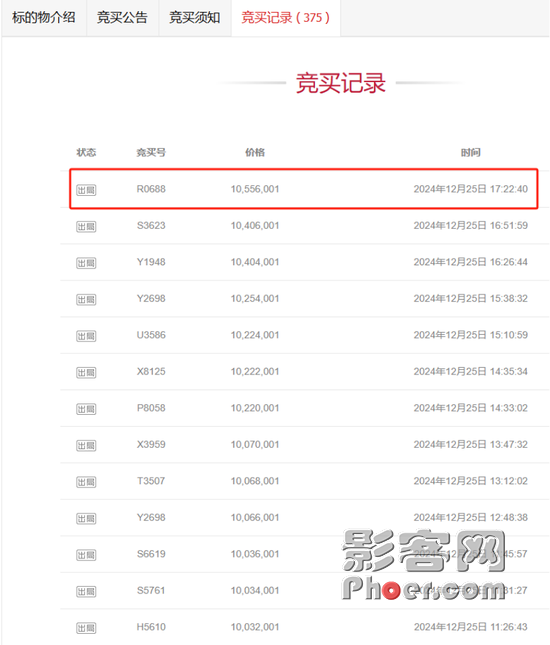Click the timestamp 2024年12月25日 15:38:32
This screenshot has height=645, width=550.
pyautogui.click(x=471, y=298)
